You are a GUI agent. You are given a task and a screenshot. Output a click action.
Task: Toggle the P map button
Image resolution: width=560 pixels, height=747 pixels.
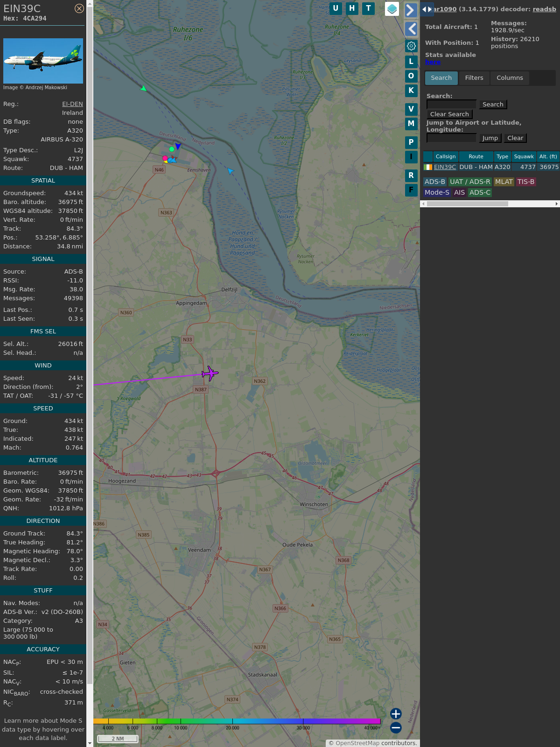[411, 142]
